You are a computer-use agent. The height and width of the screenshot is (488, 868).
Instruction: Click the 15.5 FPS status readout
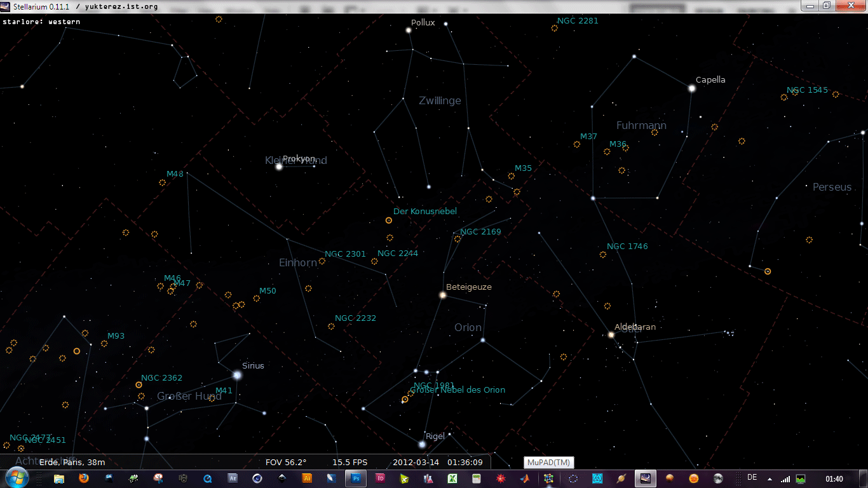[349, 463]
